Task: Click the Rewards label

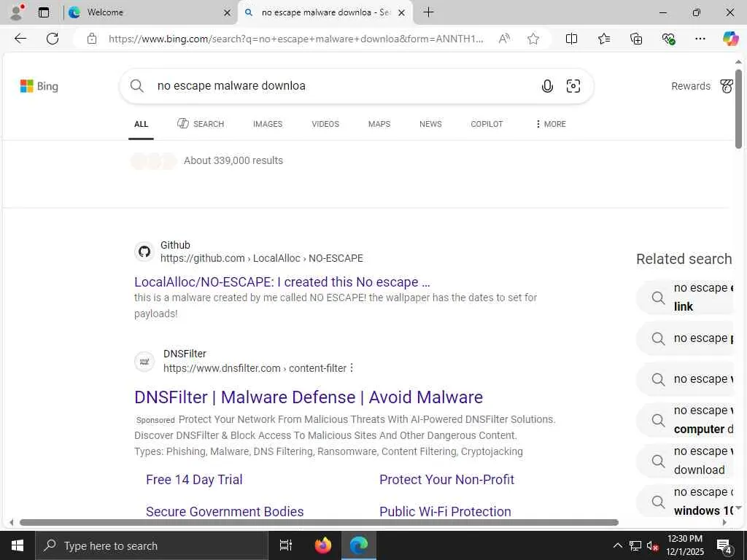Action: pyautogui.click(x=691, y=86)
